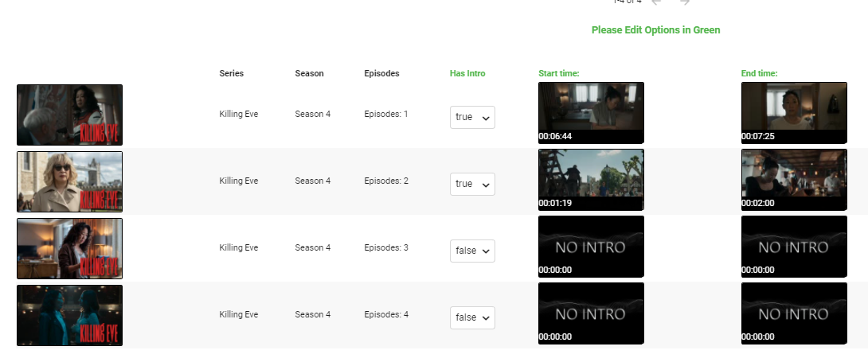Image resolution: width=868 pixels, height=362 pixels.
Task: Open Has Intro dropdown for Episode 3
Action: (472, 251)
